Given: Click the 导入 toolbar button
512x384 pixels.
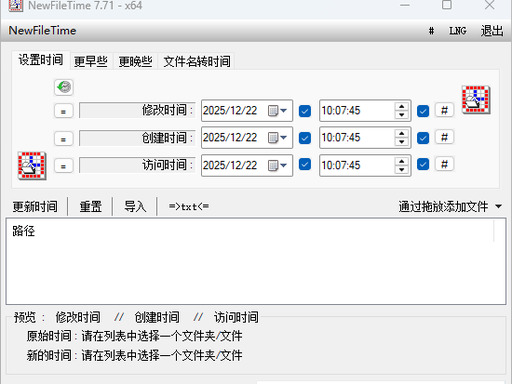Looking at the screenshot, I should tap(135, 207).
